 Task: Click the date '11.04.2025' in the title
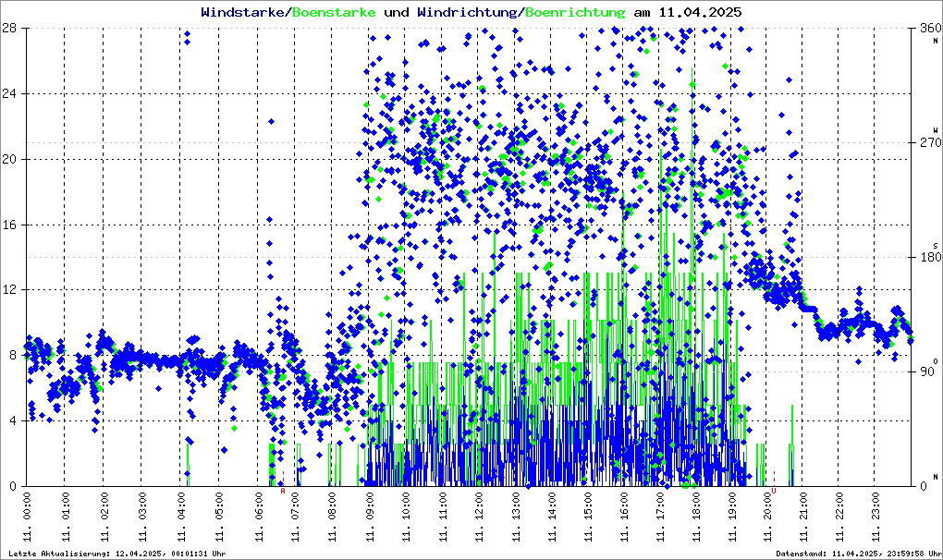click(700, 12)
